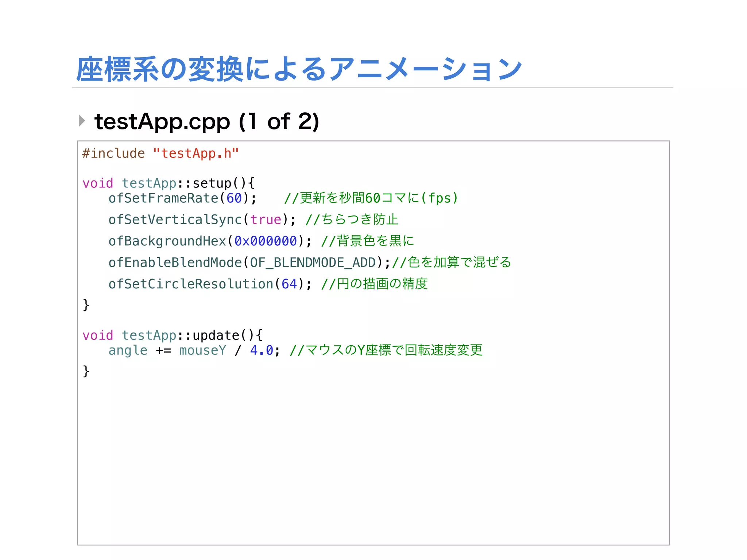Click comment //背景色を黒に
Image resolution: width=747 pixels, height=560 pixels.
[x=368, y=241]
